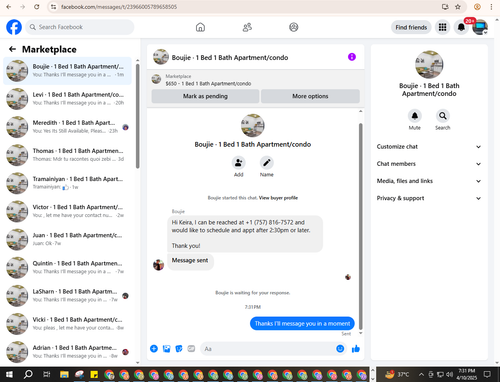The width and height of the screenshot is (500, 382).
Task: Search in conversation magnifier icon
Action: 443,116
